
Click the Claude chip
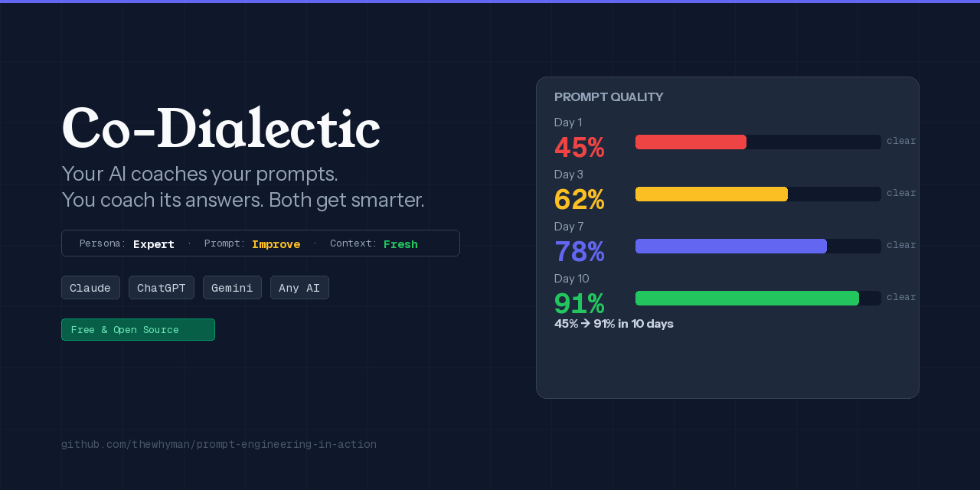(x=90, y=288)
